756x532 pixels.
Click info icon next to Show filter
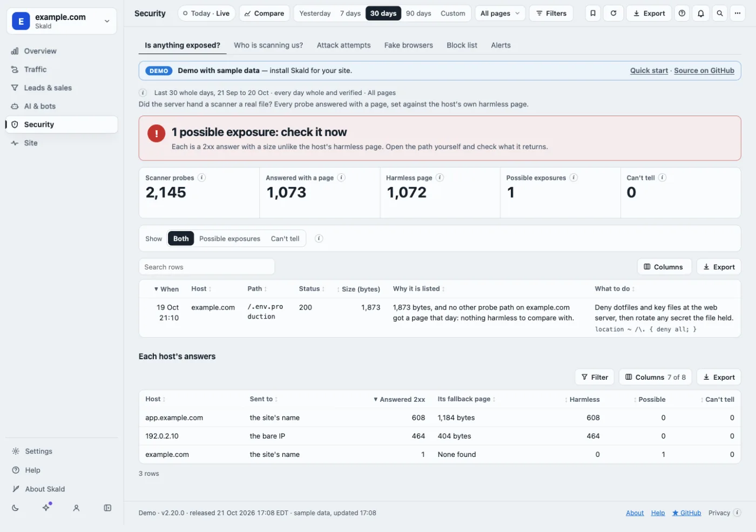(319, 238)
